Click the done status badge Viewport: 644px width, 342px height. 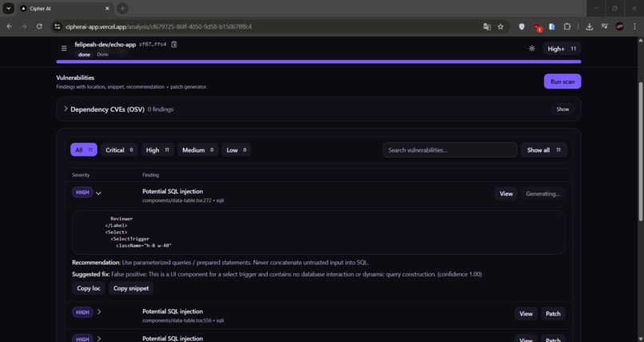(84, 54)
